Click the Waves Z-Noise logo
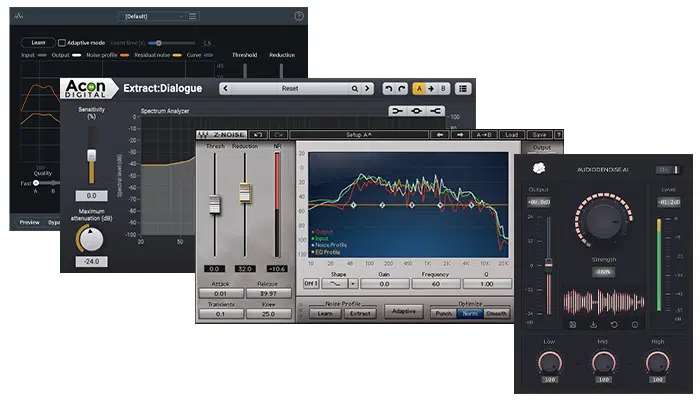700x400 pixels. [222, 134]
